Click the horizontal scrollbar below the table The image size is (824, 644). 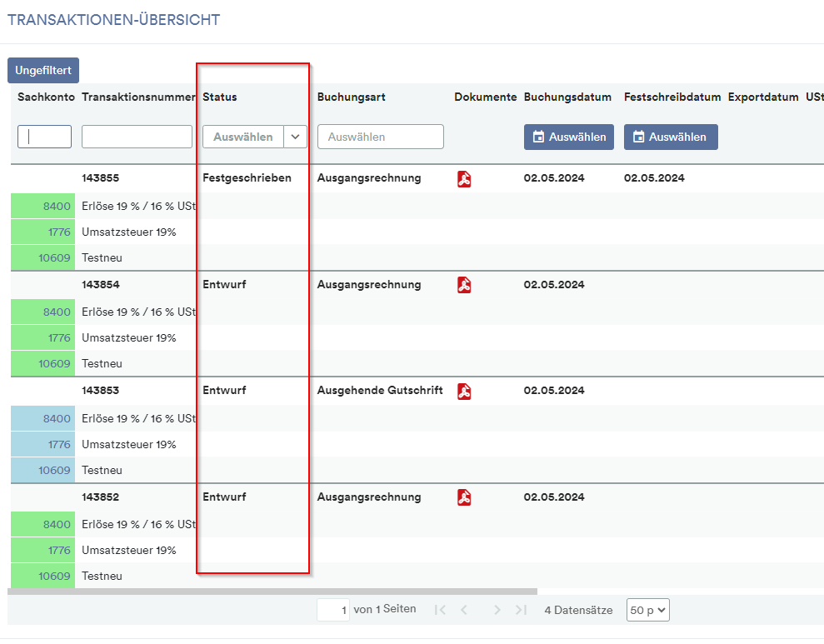[272, 592]
